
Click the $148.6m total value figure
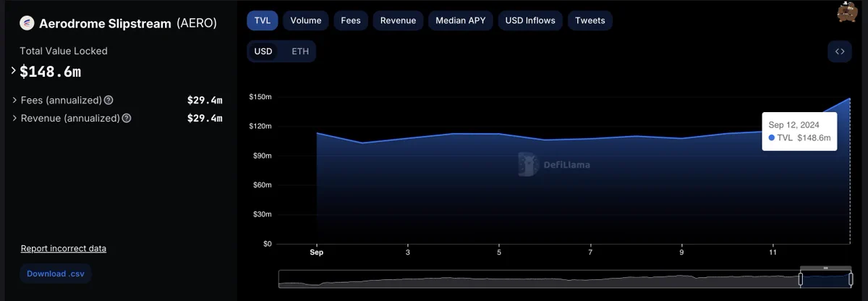pos(51,71)
